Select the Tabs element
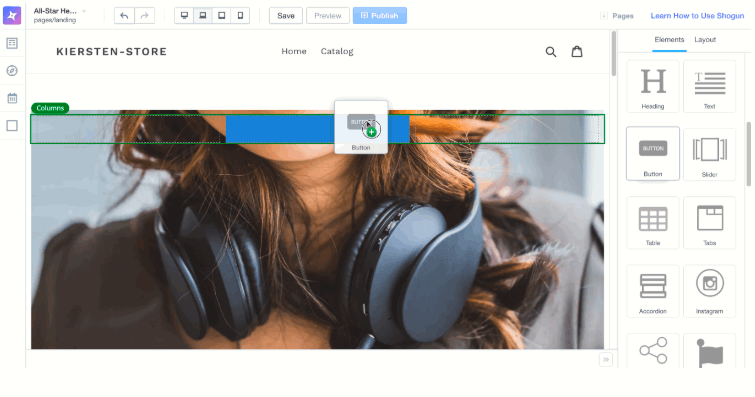The width and height of the screenshot is (755, 397). tap(709, 223)
